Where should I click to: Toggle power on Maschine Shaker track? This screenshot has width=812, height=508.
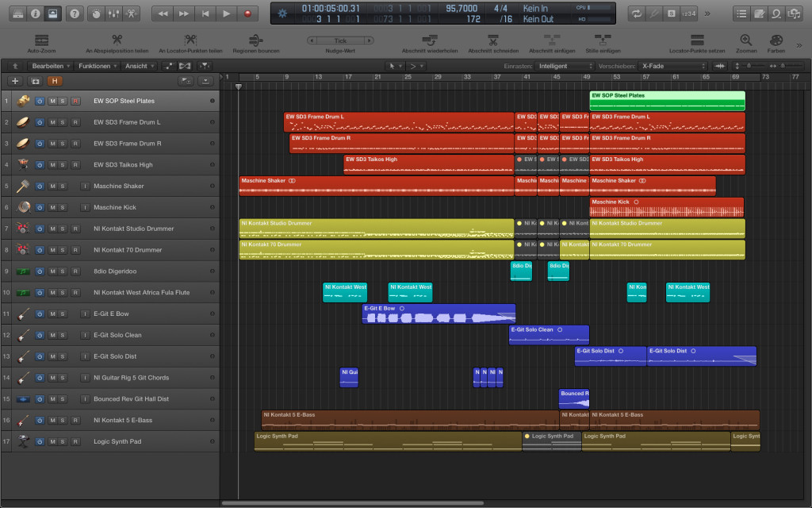[40, 186]
